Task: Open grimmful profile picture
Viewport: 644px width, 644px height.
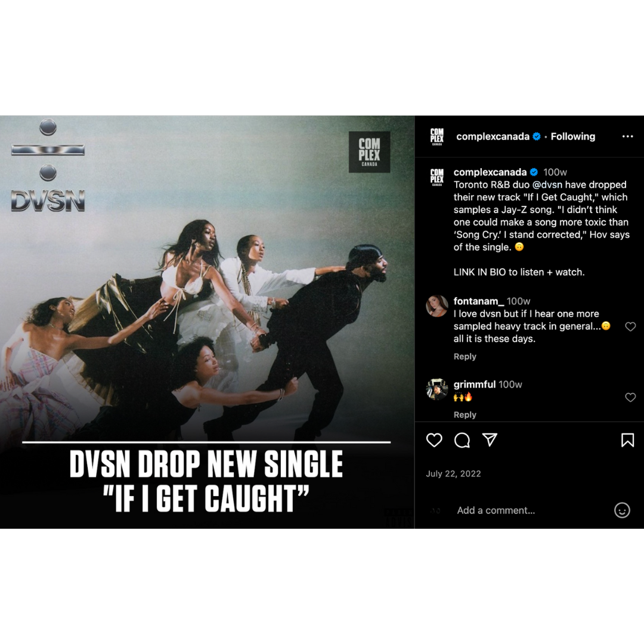Action: click(436, 389)
